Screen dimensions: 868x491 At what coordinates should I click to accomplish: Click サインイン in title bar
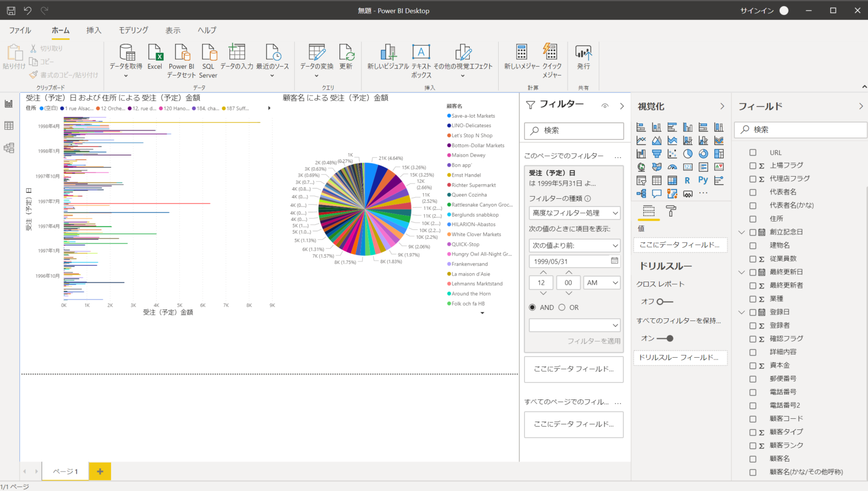tap(756, 11)
